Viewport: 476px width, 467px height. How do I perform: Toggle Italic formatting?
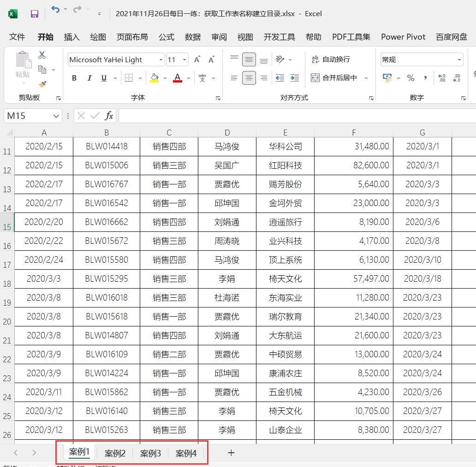pyautogui.click(x=89, y=78)
